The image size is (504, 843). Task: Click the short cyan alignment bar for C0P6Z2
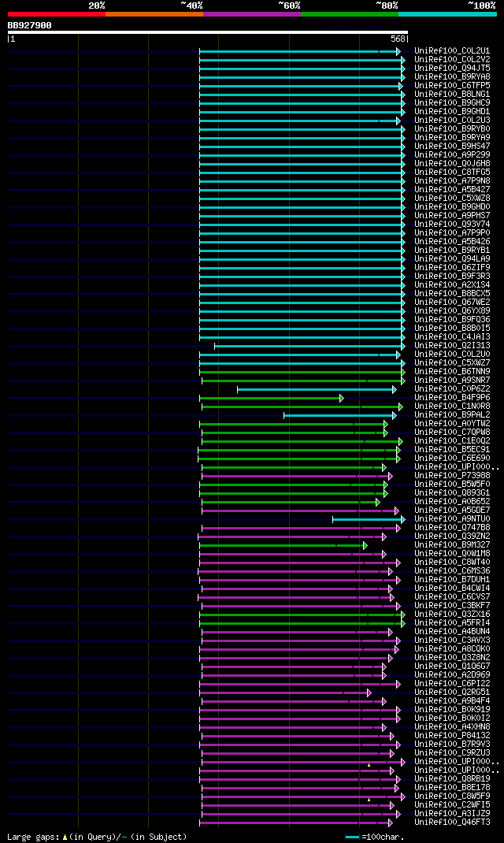(x=317, y=390)
